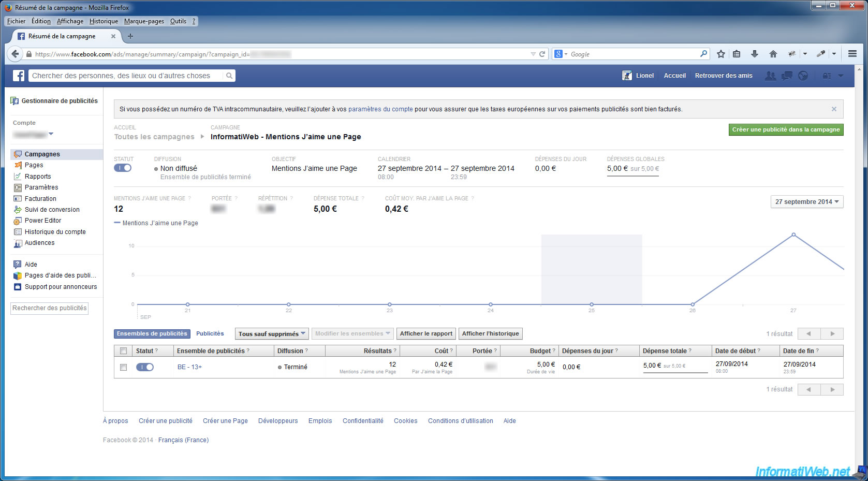The height and width of the screenshot is (481, 868).
Task: Close the Résumé de la campagne tab
Action: [x=113, y=36]
